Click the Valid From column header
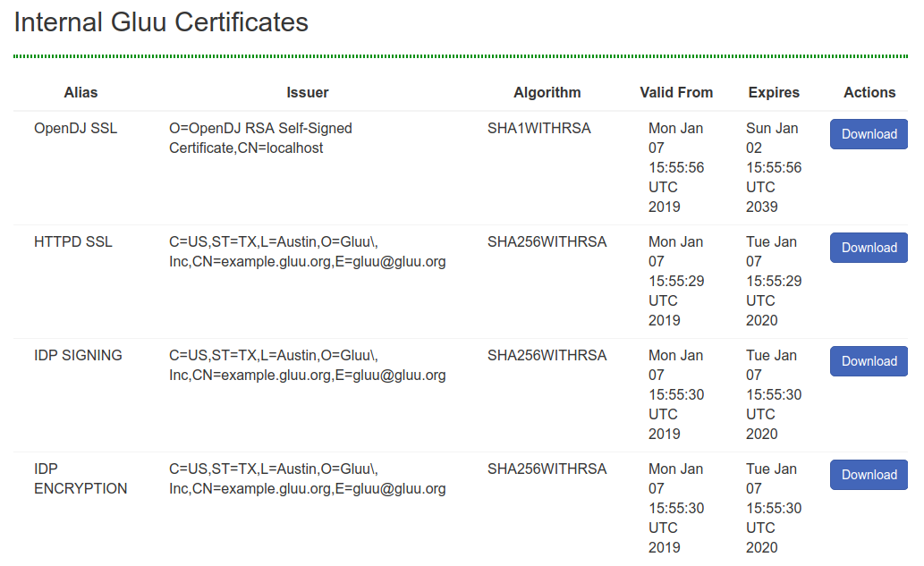This screenshot has height=566, width=924. click(675, 92)
